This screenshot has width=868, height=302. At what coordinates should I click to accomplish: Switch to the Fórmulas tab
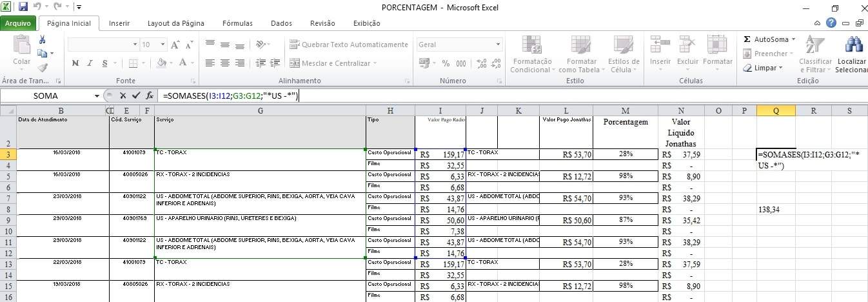[x=237, y=23]
